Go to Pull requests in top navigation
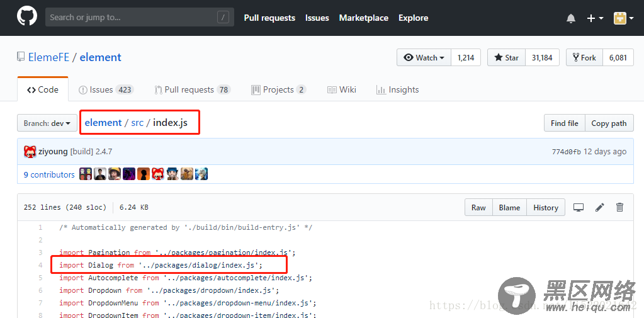This screenshot has height=318, width=644. click(269, 18)
